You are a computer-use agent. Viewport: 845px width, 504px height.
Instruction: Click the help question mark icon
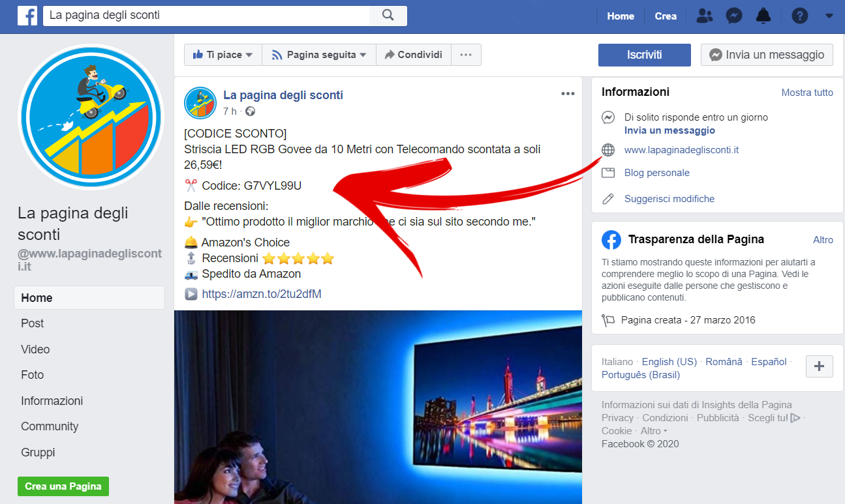point(800,16)
